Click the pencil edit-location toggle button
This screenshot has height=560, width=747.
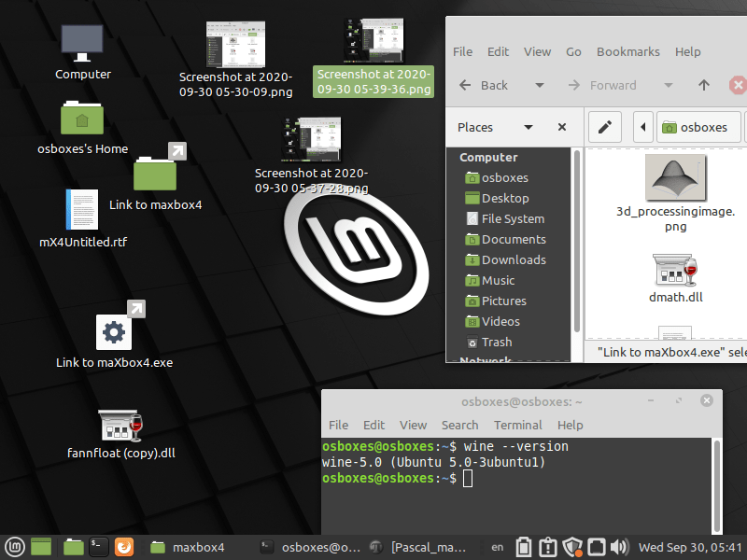coord(605,127)
